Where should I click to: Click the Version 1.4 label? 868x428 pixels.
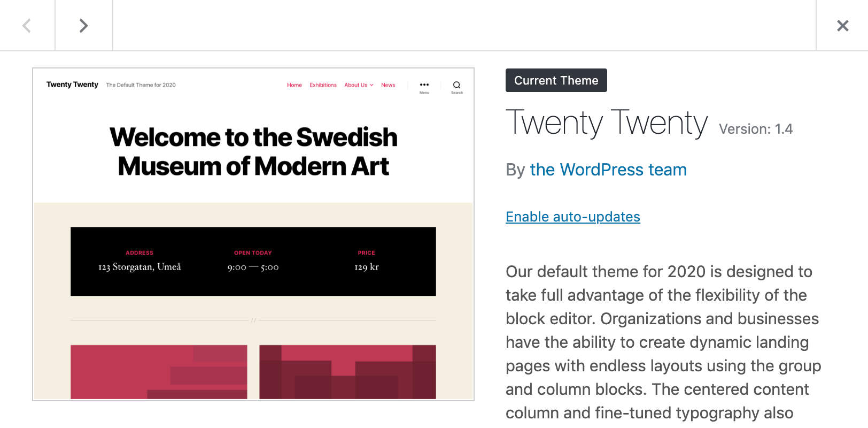755,129
